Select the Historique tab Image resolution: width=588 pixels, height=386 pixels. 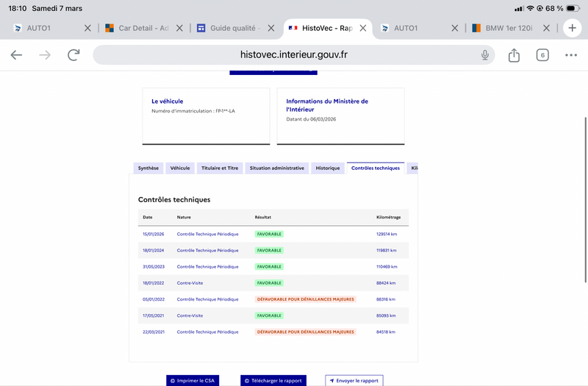(x=328, y=168)
